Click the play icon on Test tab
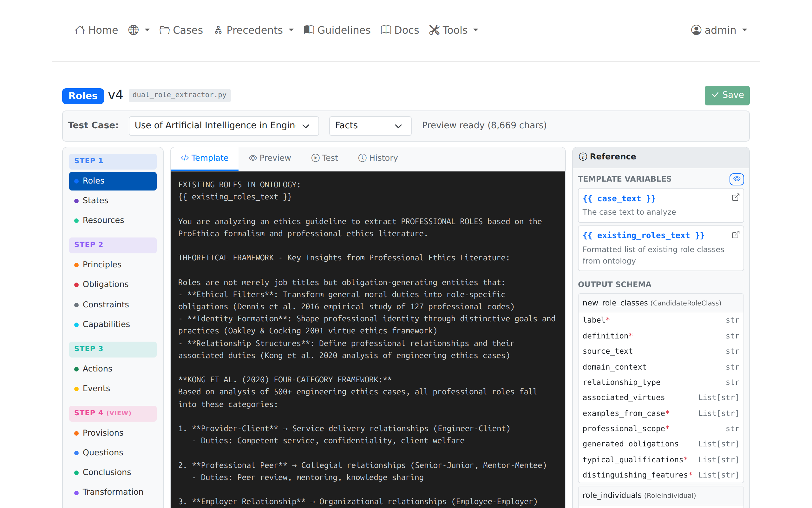 [x=315, y=158]
